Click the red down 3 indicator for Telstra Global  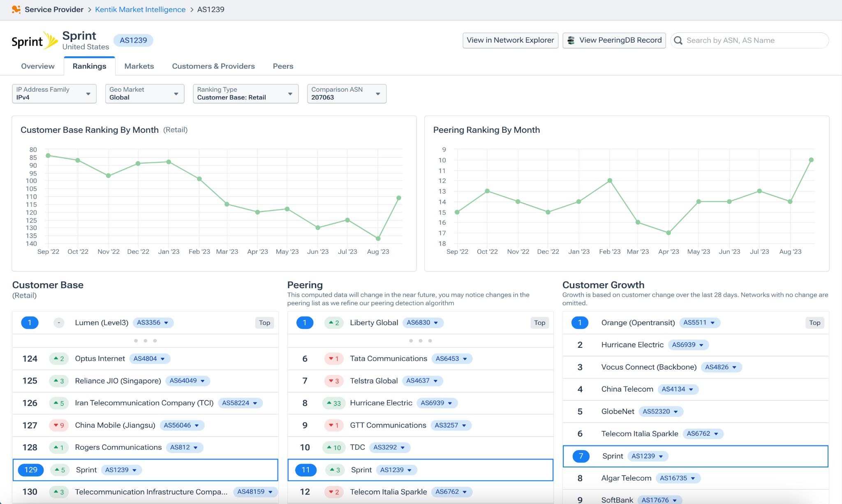click(334, 381)
